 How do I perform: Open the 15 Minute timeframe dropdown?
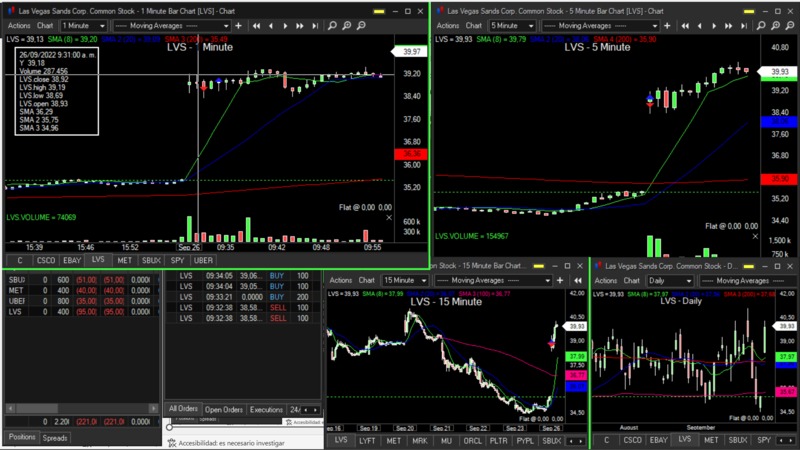403,281
